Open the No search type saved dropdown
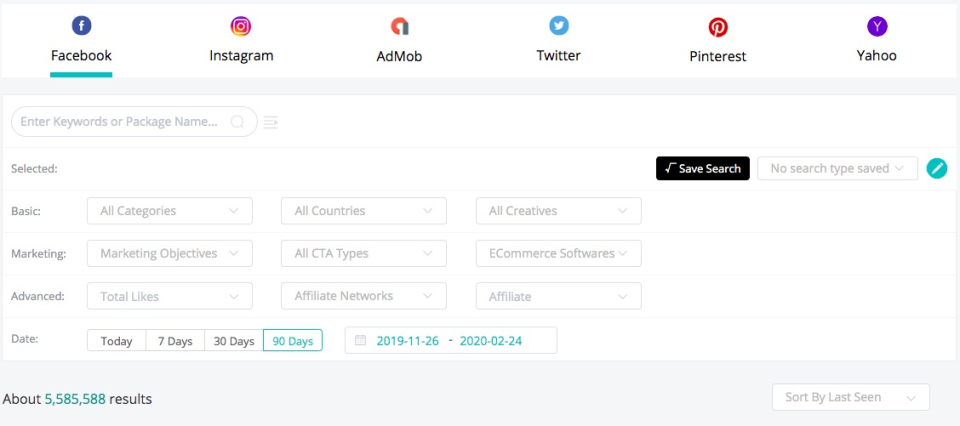 838,168
